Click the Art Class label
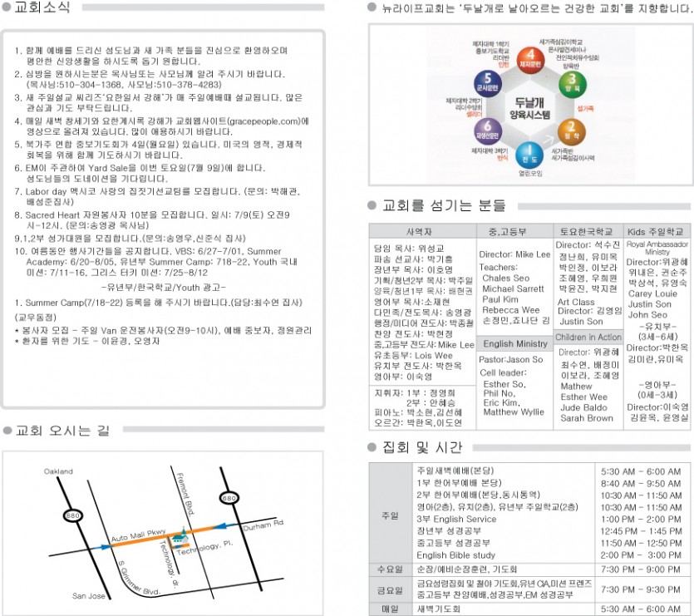Image resolution: width=694 pixels, height=616 pixels. (x=576, y=302)
